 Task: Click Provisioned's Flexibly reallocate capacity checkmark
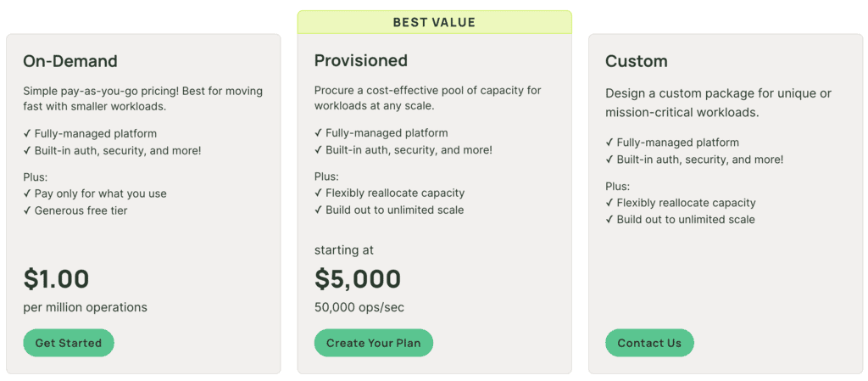pos(319,193)
